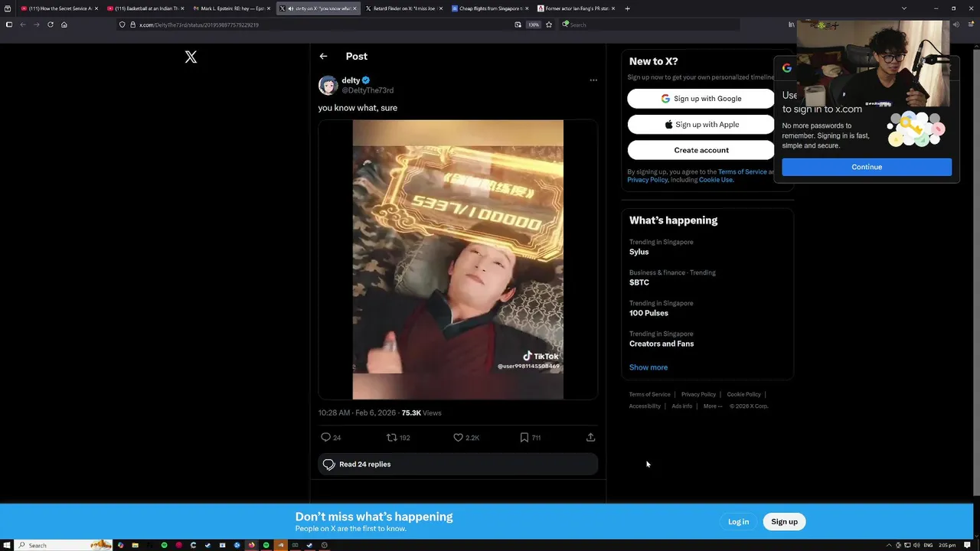The image size is (980, 551).
Task: Click the taskbar volume speaker icon
Action: point(916,545)
